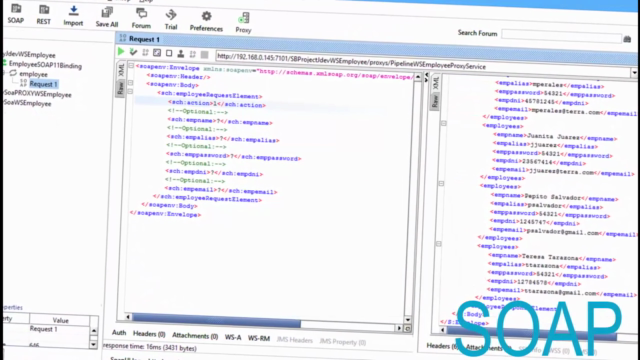
Task: Add assertion with the checkmark icon
Action: tap(133, 52)
